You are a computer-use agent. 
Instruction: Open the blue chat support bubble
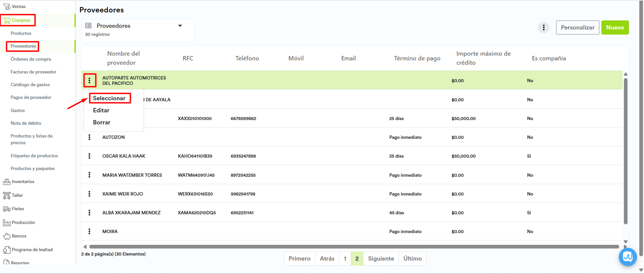(628, 257)
